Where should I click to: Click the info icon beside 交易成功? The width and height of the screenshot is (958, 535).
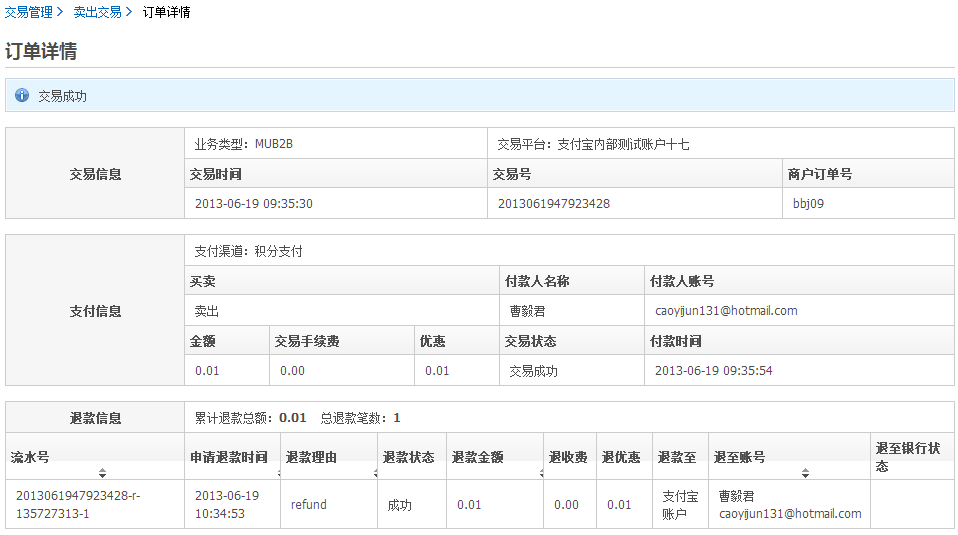pyautogui.click(x=22, y=96)
